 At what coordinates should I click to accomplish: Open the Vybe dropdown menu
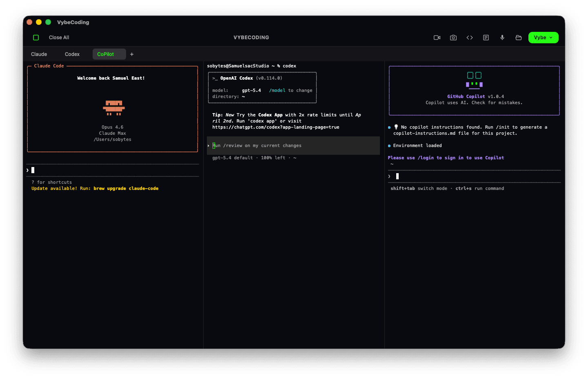pyautogui.click(x=543, y=37)
